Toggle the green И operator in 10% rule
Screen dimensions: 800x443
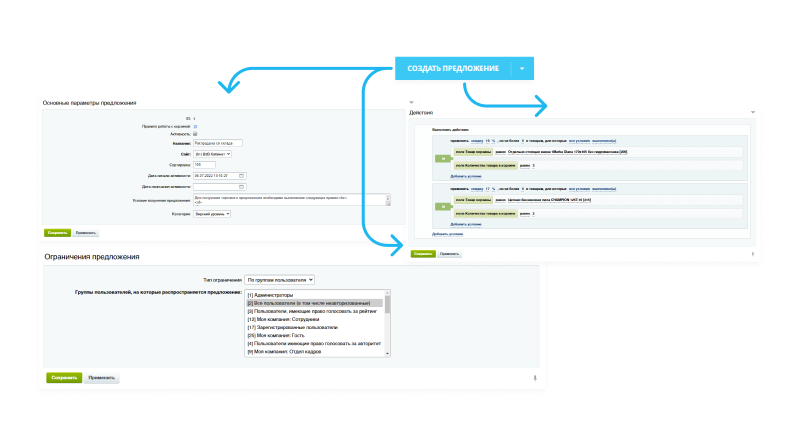(x=443, y=159)
